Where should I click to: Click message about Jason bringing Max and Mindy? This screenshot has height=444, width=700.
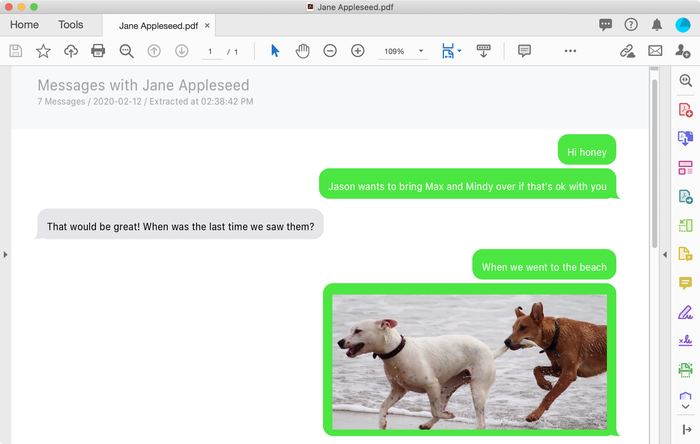(x=467, y=184)
